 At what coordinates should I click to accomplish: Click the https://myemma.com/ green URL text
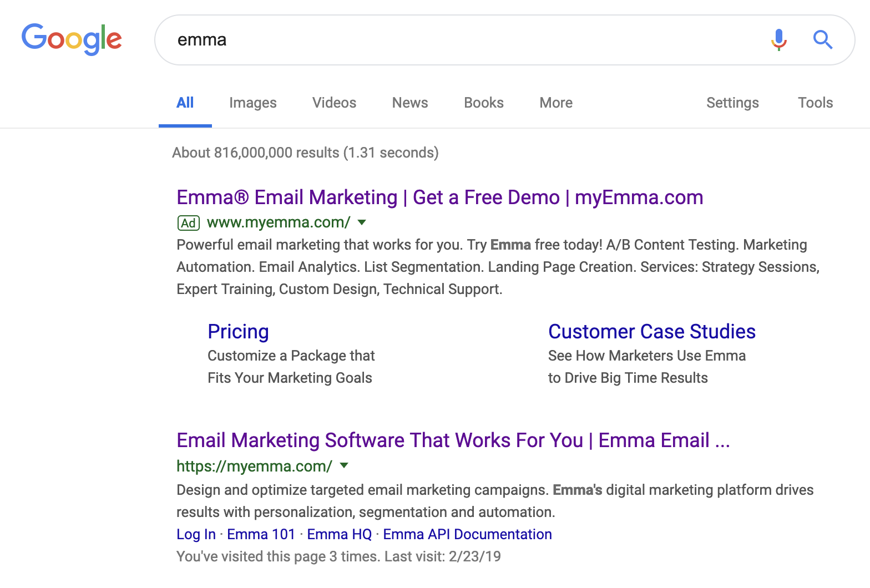point(254,466)
